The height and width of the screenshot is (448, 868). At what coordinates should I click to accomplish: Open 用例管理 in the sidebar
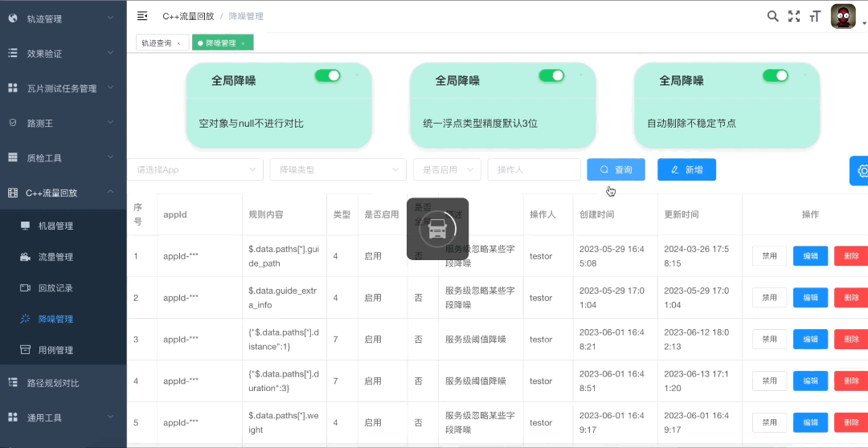coord(55,350)
